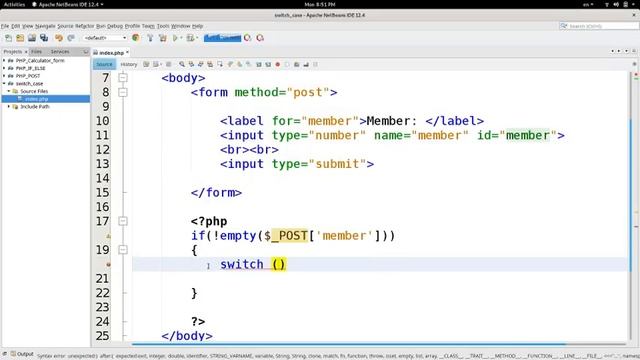Click the Chrome browser selector icon
Viewport: 640px width, 360px height.
click(x=136, y=38)
